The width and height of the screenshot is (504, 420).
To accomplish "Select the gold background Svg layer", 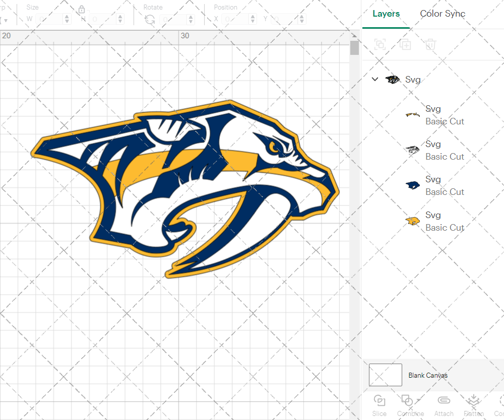I will 413,221.
